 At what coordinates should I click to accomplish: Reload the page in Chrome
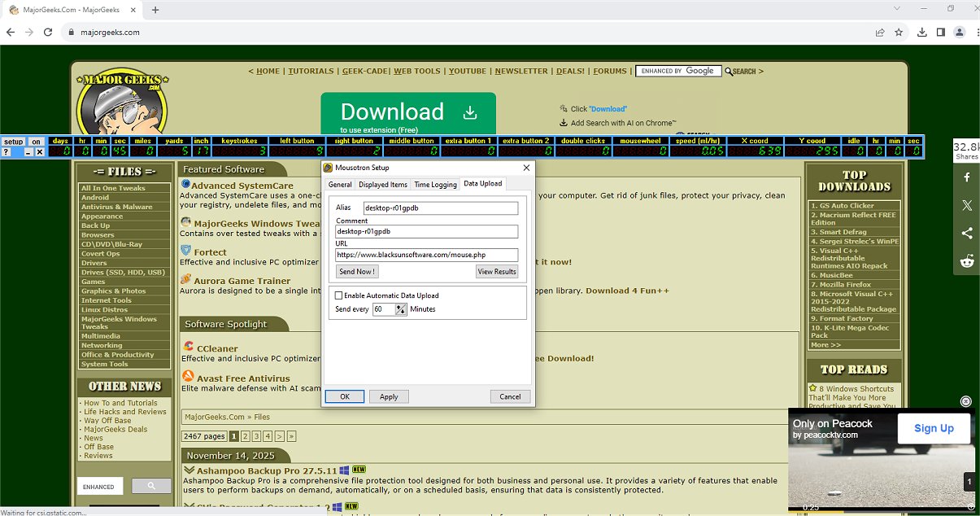coord(49,33)
